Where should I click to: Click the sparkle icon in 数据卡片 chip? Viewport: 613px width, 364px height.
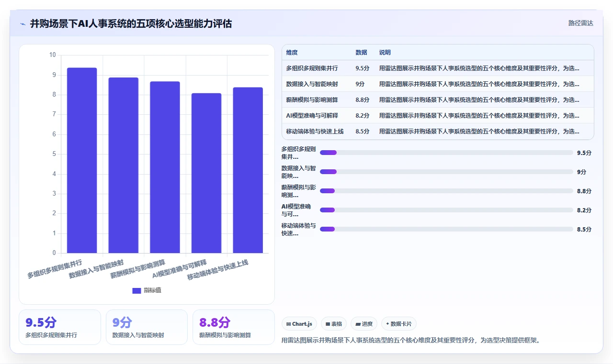coord(387,324)
